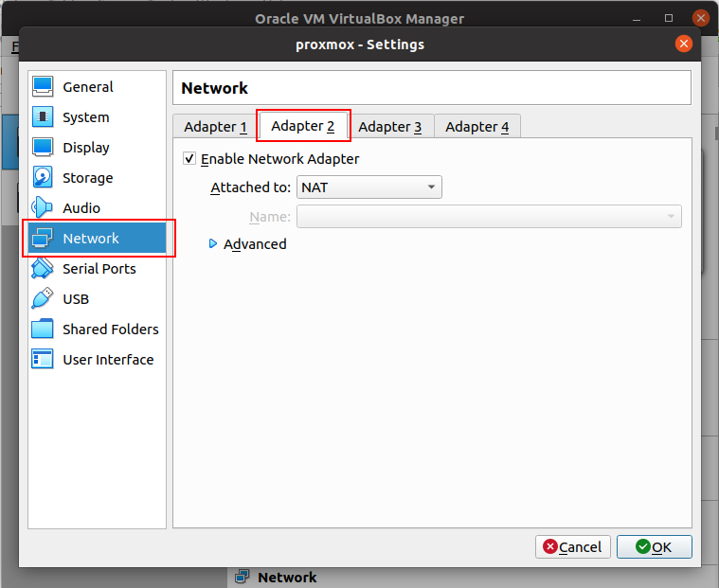Viewport: 719px width, 588px height.
Task: Click the red X icon on Cancel
Action: point(549,546)
